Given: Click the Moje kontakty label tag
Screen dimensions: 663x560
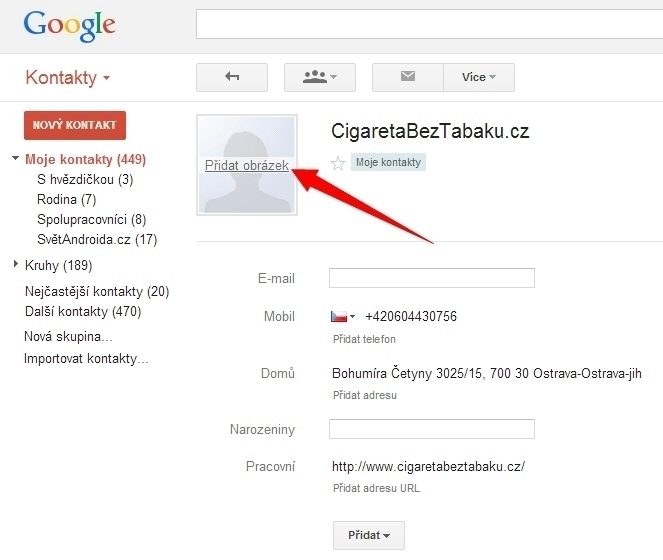Looking at the screenshot, I should (x=388, y=162).
